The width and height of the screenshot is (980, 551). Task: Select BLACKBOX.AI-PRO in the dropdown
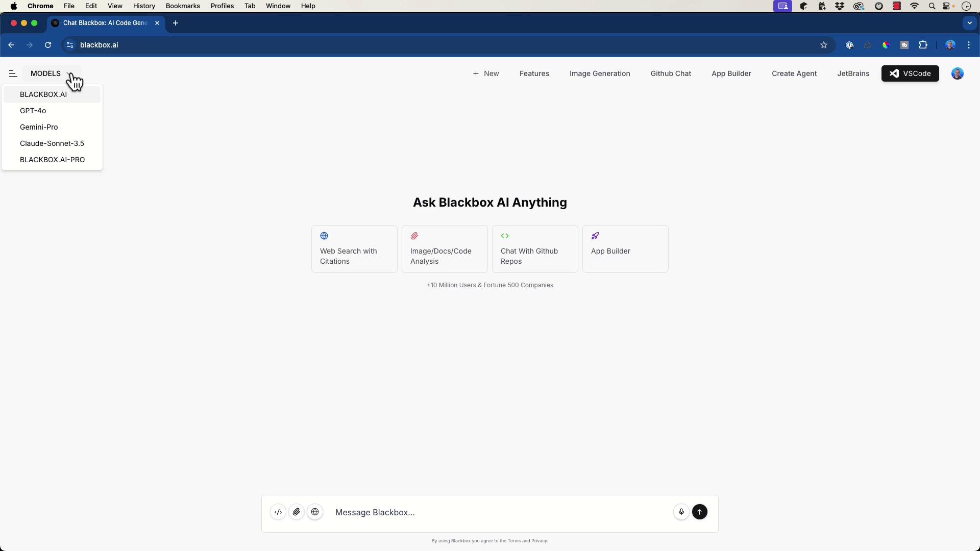(x=53, y=160)
